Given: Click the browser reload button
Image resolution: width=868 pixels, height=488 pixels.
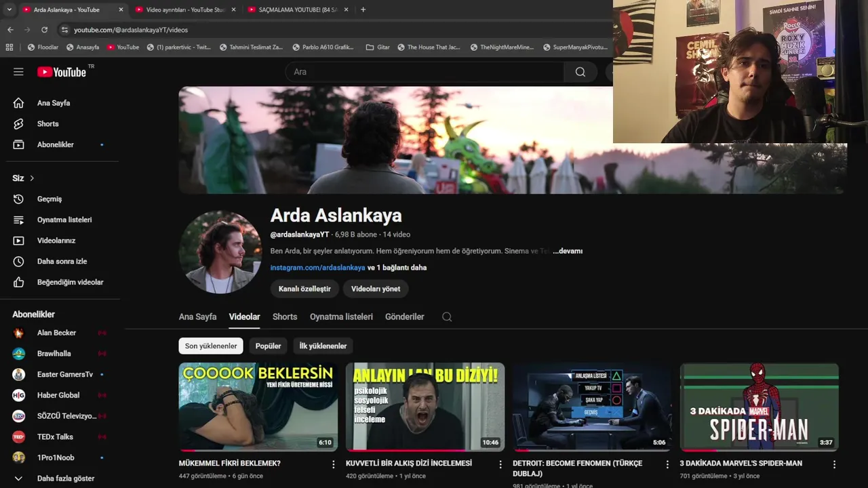Looking at the screenshot, I should pyautogui.click(x=44, y=30).
